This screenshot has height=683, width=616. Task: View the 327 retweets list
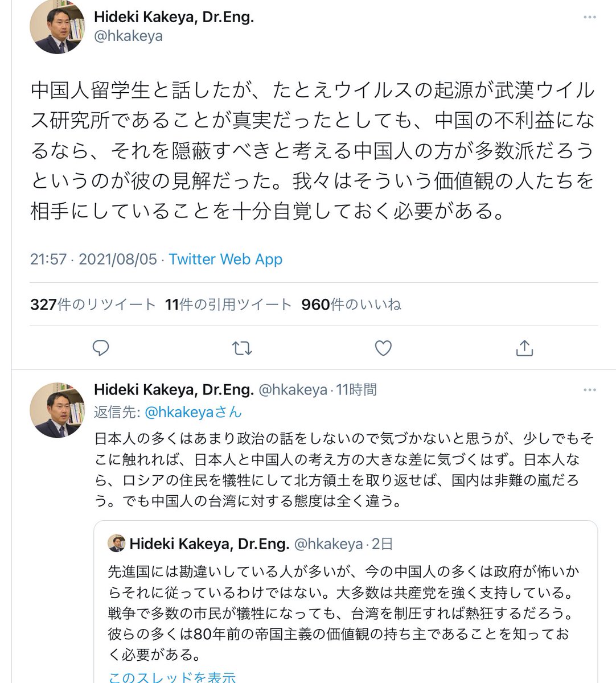[93, 305]
